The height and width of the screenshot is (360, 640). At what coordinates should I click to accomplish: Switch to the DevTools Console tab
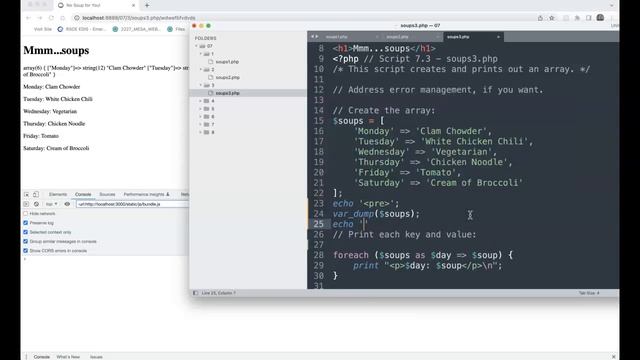point(83,194)
